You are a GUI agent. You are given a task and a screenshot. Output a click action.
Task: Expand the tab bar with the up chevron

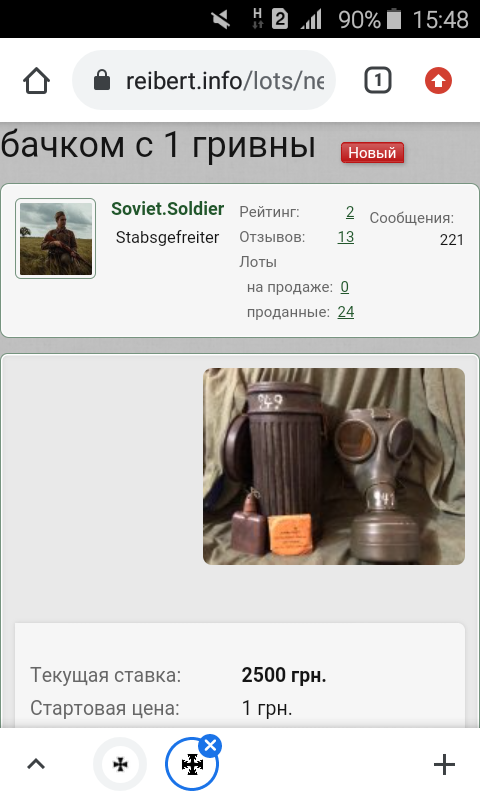coord(36,764)
